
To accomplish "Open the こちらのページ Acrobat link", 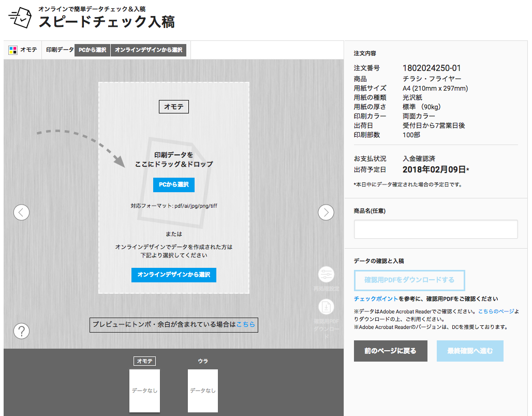I will tap(496, 311).
